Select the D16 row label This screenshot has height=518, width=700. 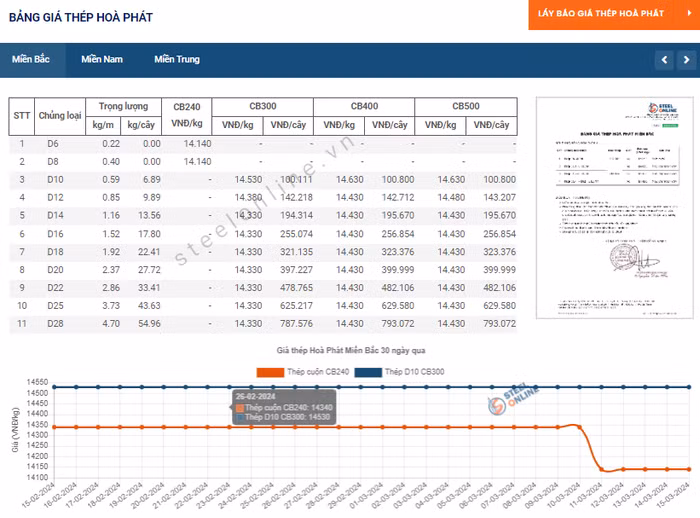pyautogui.click(x=55, y=234)
